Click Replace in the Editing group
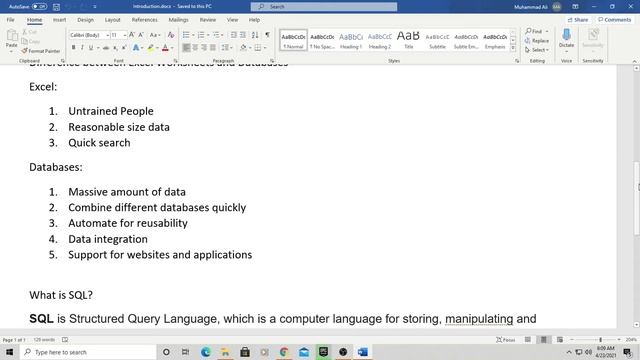 (537, 41)
